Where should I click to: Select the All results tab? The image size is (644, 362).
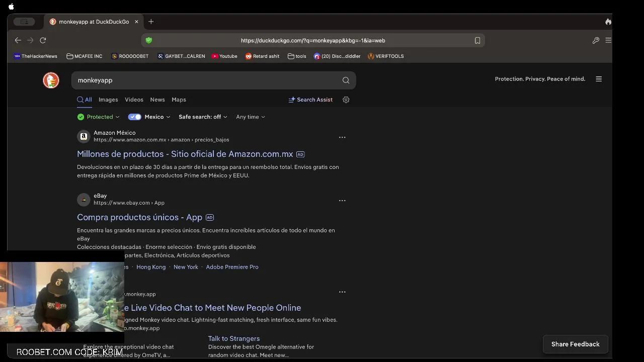click(85, 100)
